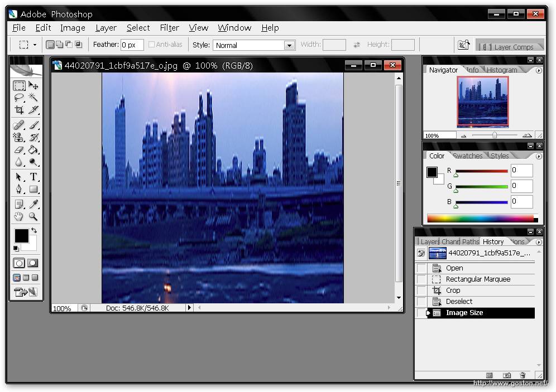Open the tool preset picker arrow
This screenshot has height=392, width=556.
click(35, 45)
